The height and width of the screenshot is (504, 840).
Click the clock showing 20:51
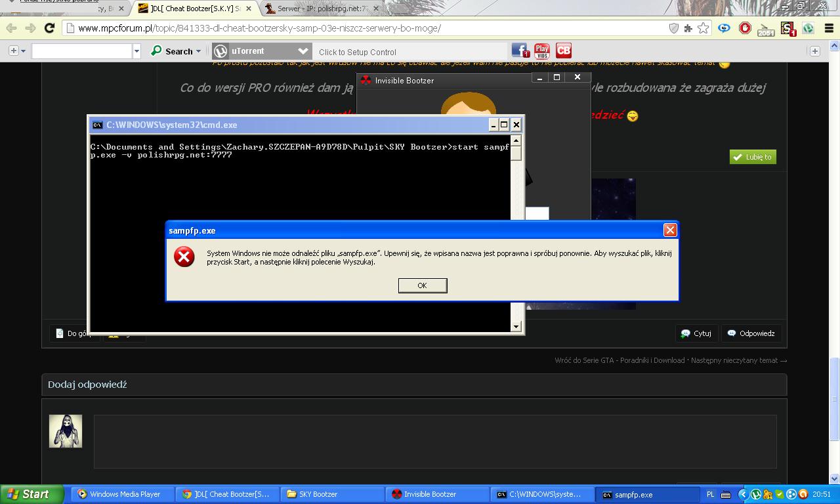point(822,495)
